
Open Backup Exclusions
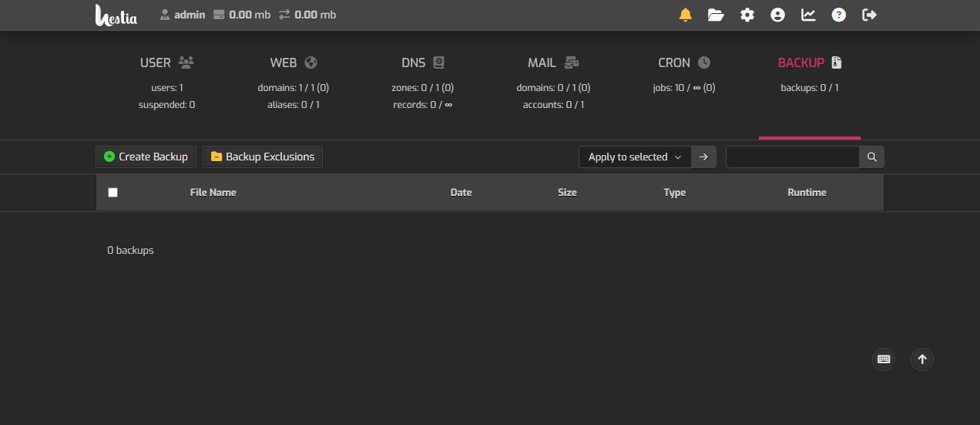pyautogui.click(x=263, y=157)
